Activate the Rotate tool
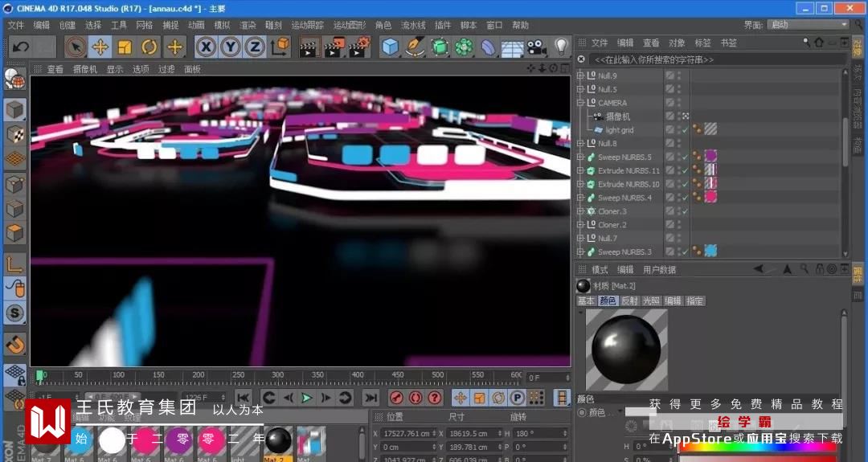The width and height of the screenshot is (868, 462). (149, 47)
